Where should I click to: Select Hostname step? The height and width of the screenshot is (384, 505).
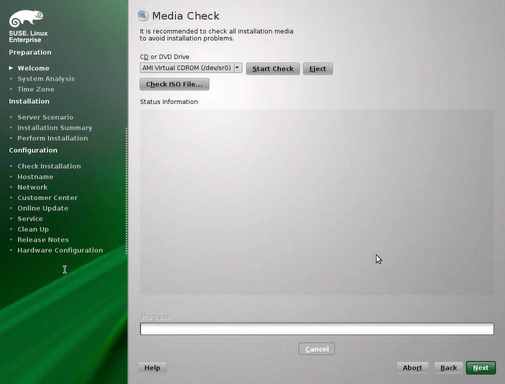pyautogui.click(x=35, y=177)
